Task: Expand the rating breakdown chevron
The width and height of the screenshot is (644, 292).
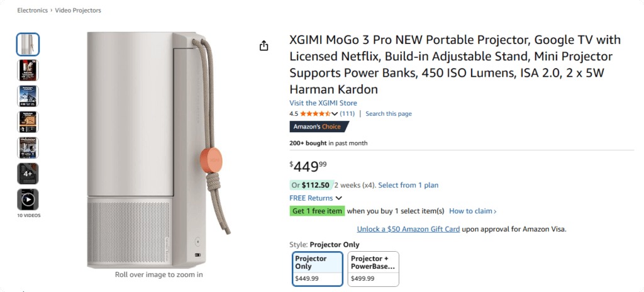Action: 335,114
